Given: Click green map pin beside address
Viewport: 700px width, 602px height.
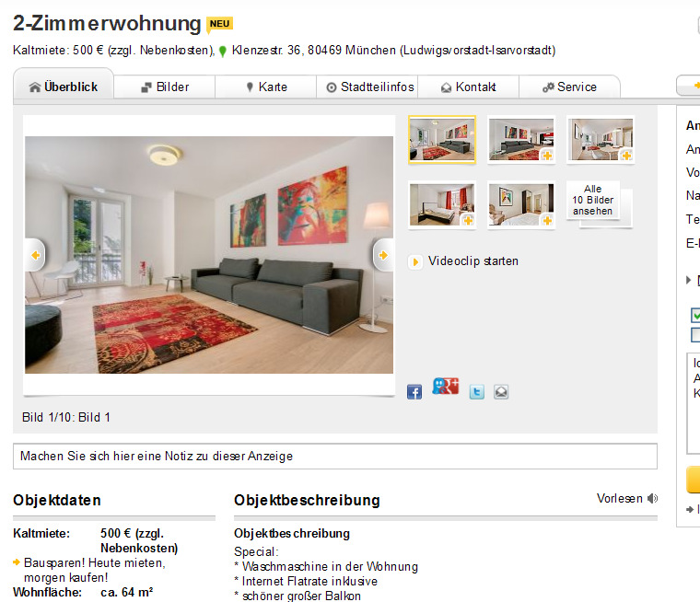Looking at the screenshot, I should [x=223, y=52].
